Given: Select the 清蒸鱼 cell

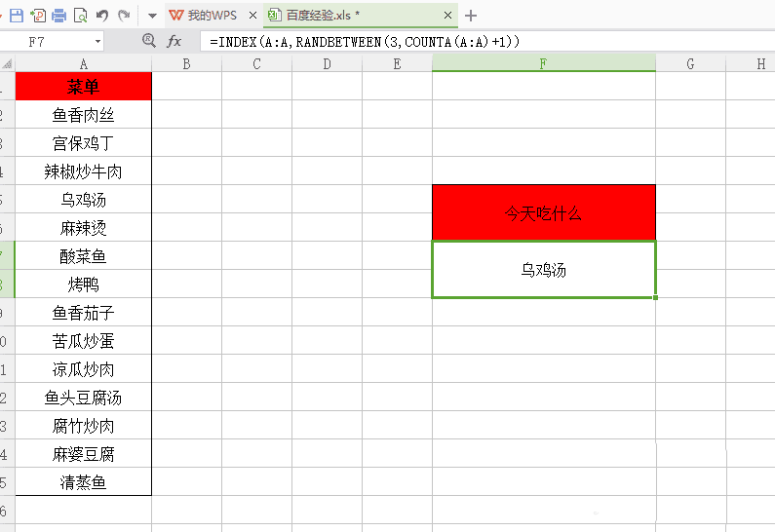Looking at the screenshot, I should coord(83,481).
